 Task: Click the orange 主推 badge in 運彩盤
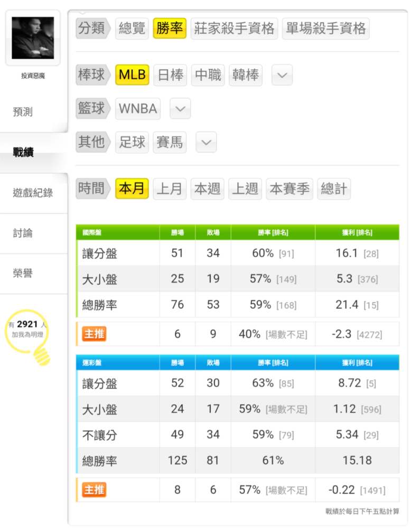coord(94,489)
